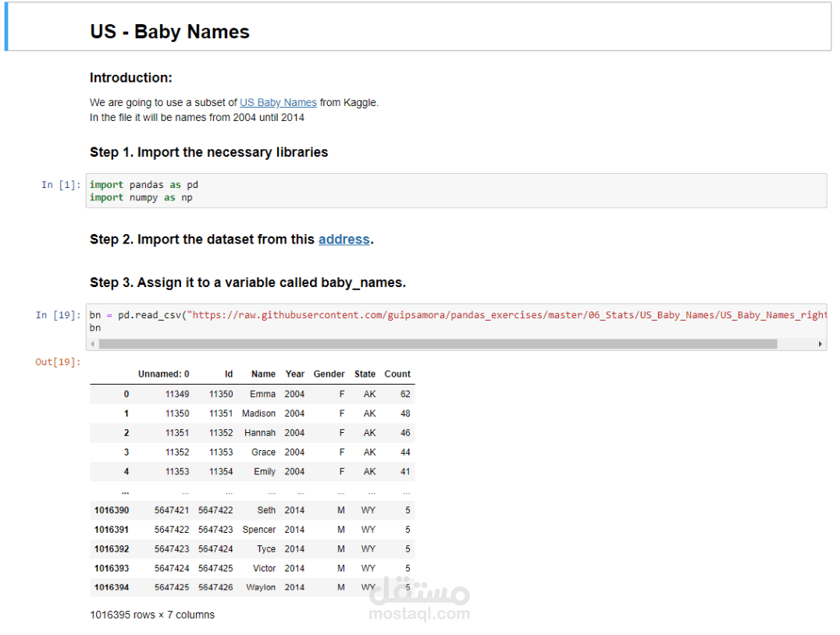This screenshot has height=635, width=840.
Task: Click the 'Out[19]:' output prompt
Action: tap(59, 362)
